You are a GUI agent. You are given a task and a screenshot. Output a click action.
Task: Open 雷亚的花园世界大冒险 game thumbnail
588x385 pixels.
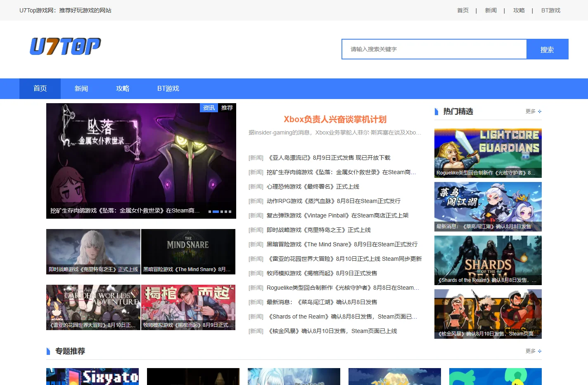(x=93, y=307)
